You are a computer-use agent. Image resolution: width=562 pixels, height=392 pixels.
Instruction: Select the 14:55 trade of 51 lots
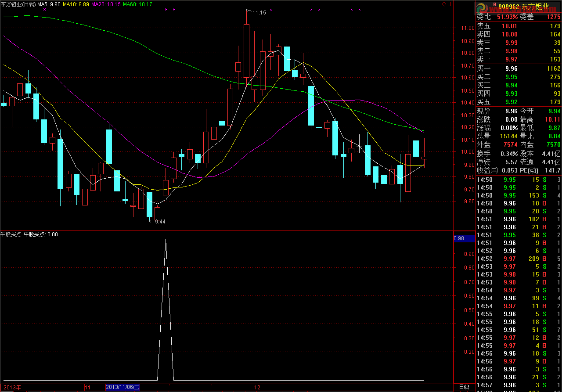519,330
